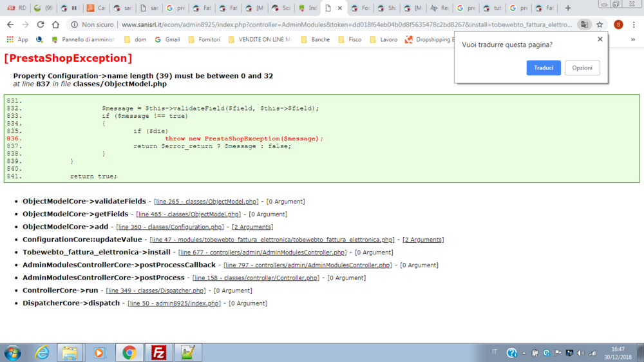
Task: Show 2 Arguments for ConfigurationCore::updateValue
Action: 423,240
